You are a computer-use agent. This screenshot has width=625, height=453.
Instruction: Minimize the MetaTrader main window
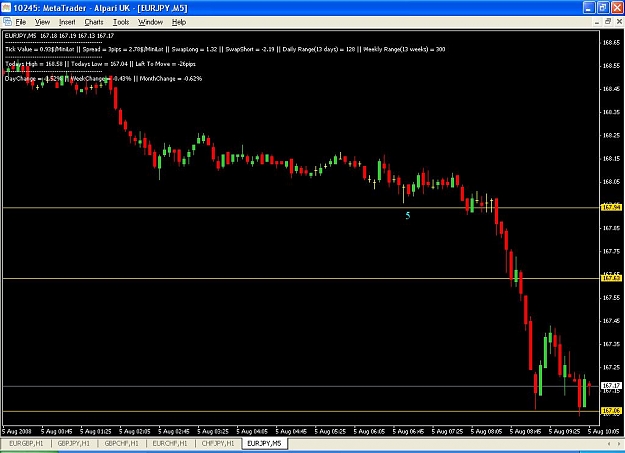coord(589,8)
